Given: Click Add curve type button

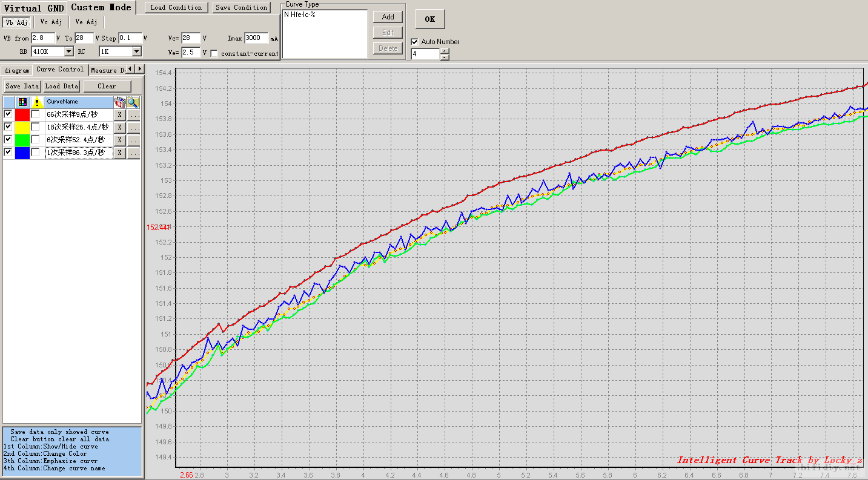Looking at the screenshot, I should coord(388,17).
